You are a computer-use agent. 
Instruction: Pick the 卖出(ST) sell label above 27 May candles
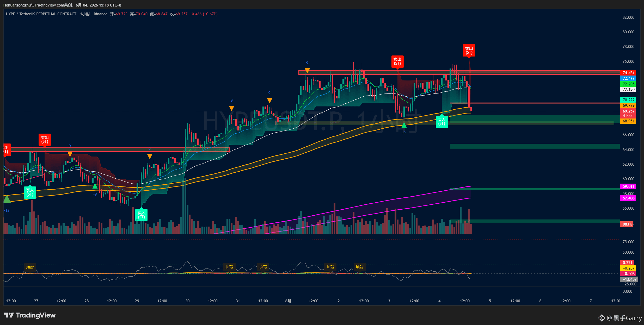coord(45,140)
